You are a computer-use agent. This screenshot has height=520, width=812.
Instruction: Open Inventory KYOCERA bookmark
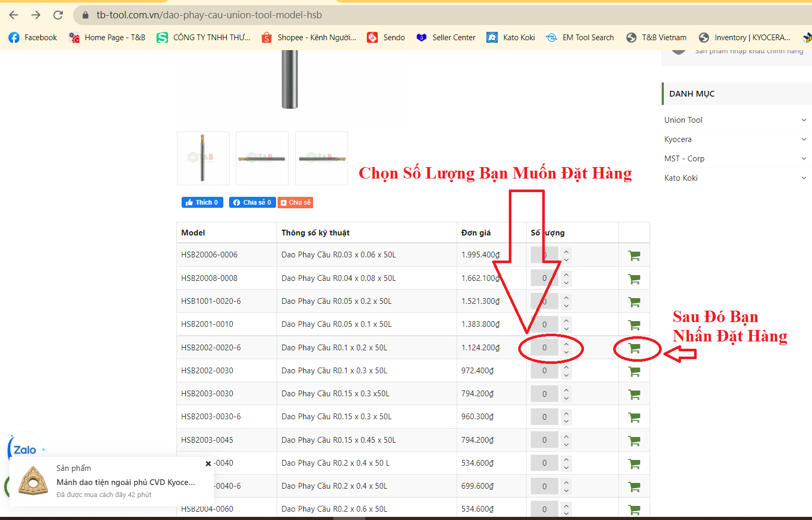click(x=745, y=38)
